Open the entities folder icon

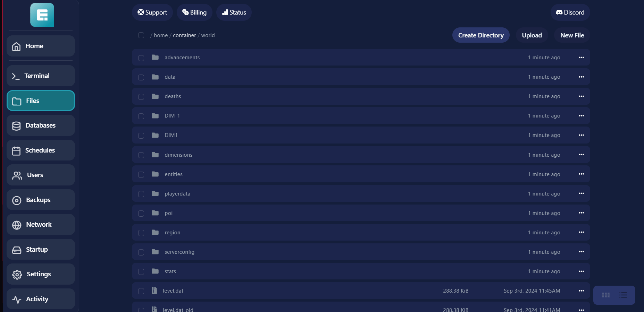[155, 174]
